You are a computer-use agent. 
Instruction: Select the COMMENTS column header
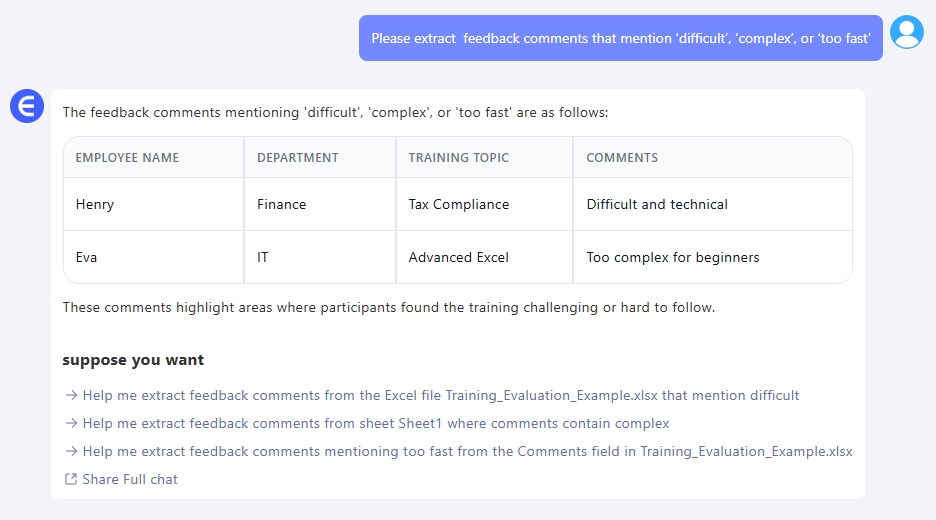[622, 158]
